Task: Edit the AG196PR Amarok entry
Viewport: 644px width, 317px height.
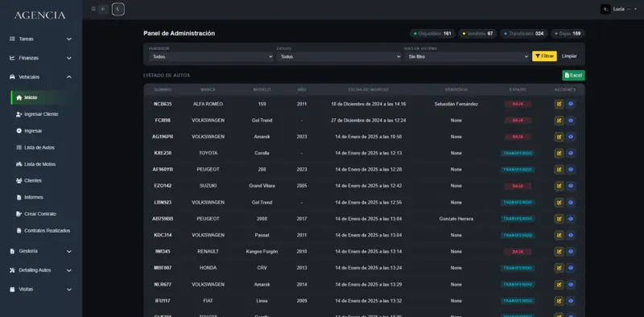Action: pyautogui.click(x=559, y=137)
